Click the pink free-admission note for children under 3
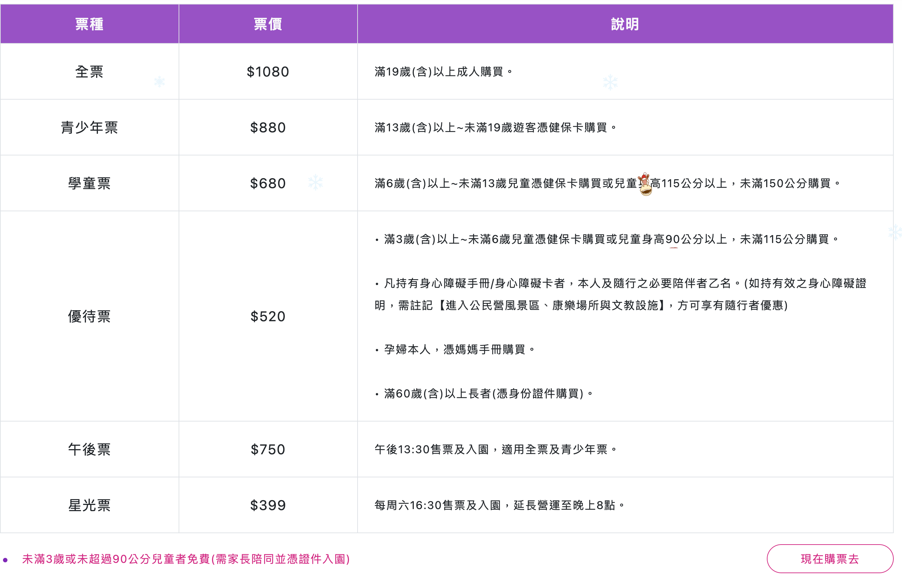The width and height of the screenshot is (902, 588). pos(186,559)
